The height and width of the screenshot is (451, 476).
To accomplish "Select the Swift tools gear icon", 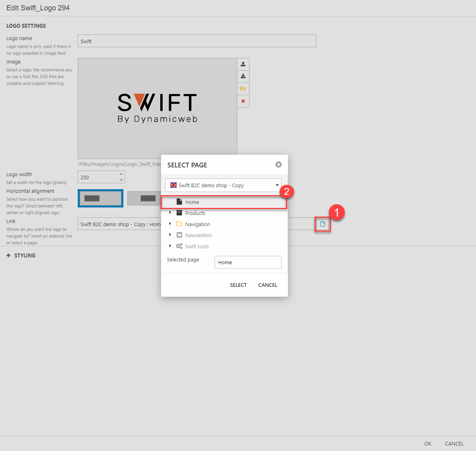I will click(179, 246).
